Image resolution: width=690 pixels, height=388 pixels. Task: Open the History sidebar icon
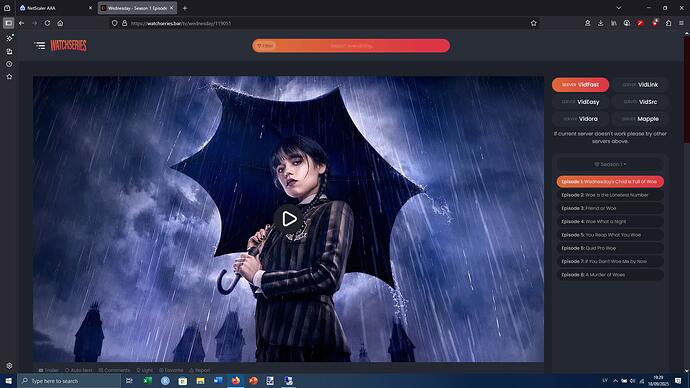(9, 64)
